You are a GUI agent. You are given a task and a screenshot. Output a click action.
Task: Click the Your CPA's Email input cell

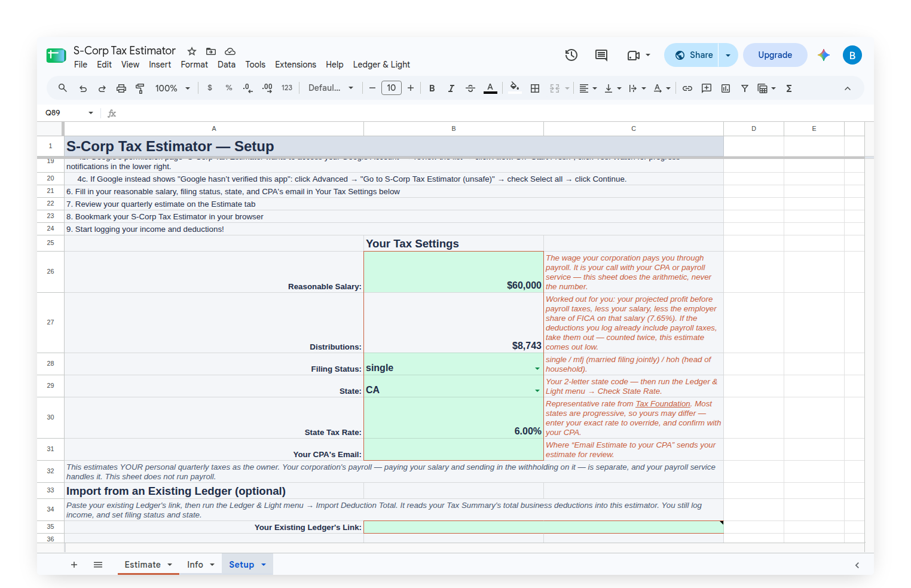[x=454, y=449]
